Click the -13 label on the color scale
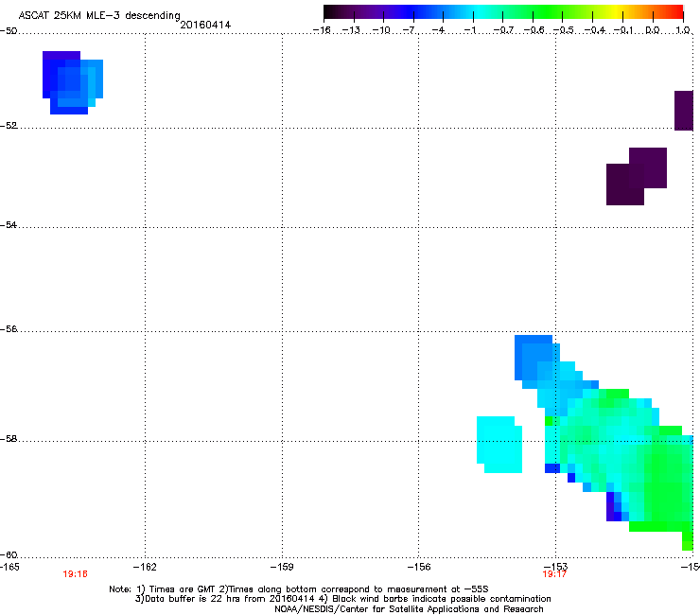This screenshot has height=615, width=700. coord(351,30)
